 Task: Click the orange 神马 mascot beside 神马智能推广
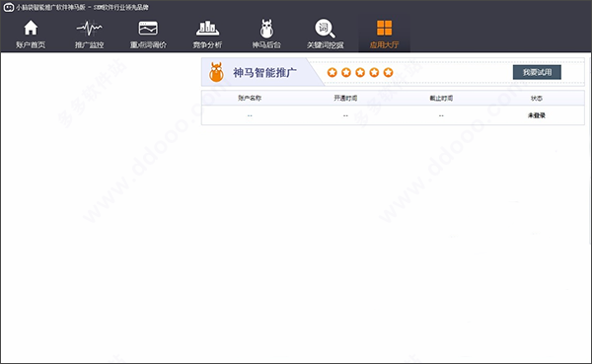point(216,72)
